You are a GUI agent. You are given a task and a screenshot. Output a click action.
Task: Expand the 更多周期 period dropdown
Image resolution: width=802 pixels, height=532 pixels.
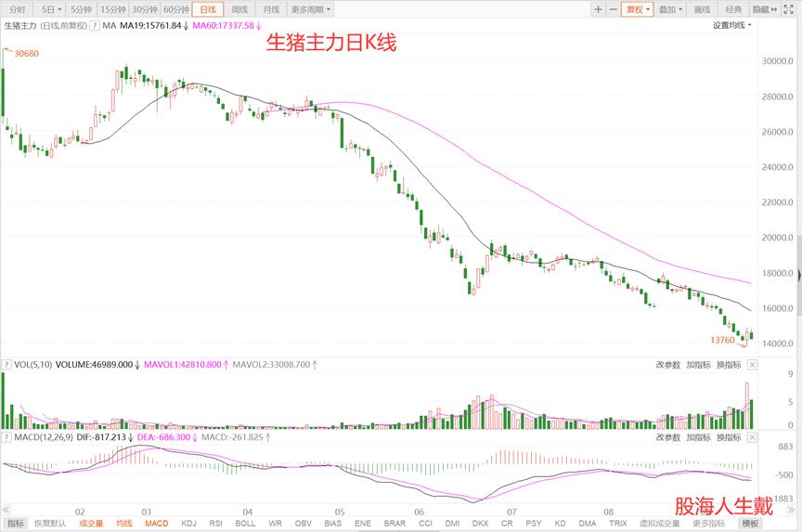[x=311, y=9]
